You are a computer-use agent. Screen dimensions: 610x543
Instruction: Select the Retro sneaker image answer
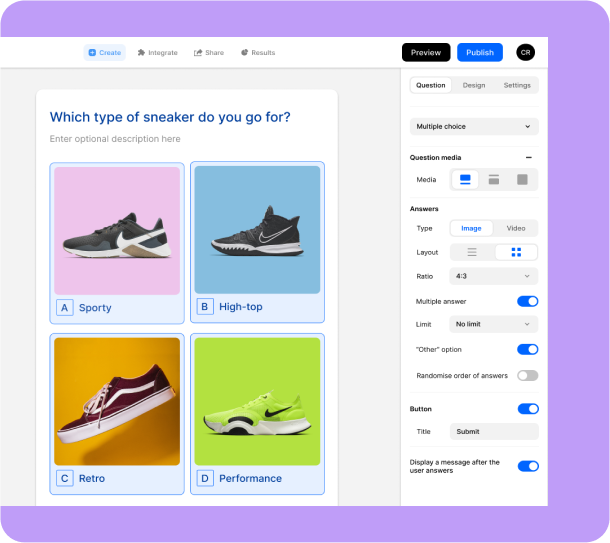tap(117, 401)
